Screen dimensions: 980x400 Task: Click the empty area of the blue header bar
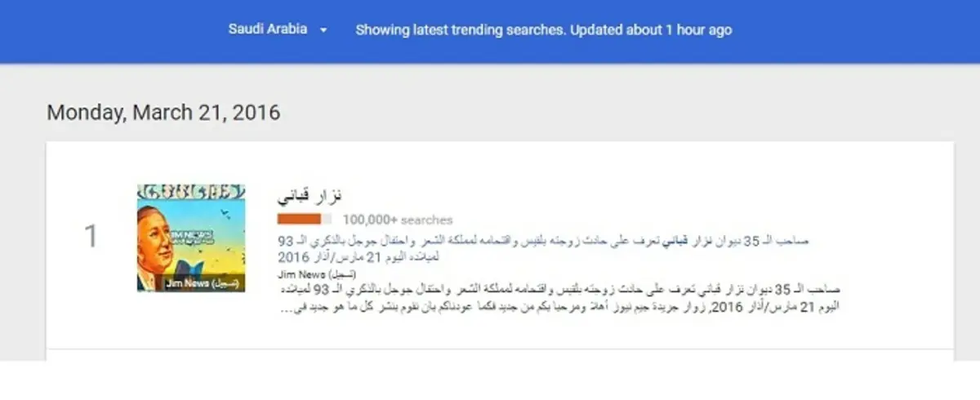click(x=857, y=31)
